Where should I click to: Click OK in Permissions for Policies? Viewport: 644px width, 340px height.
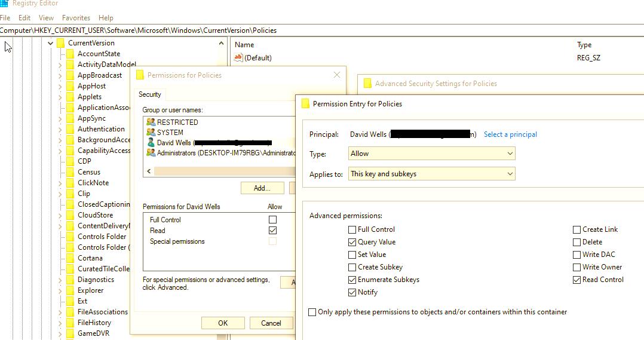223,323
